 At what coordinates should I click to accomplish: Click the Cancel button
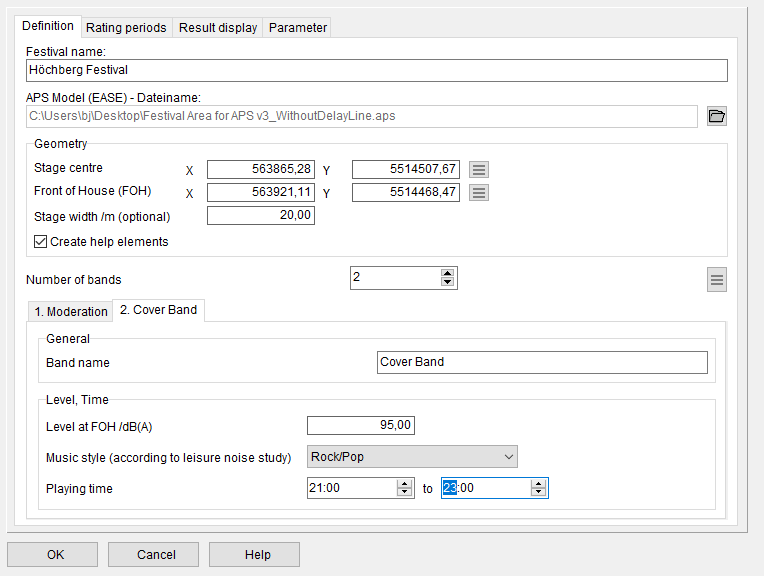[153, 555]
